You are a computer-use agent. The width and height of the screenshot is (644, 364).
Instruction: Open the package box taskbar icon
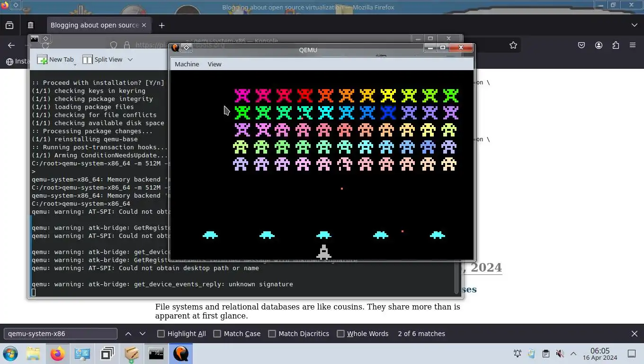pos(132,354)
